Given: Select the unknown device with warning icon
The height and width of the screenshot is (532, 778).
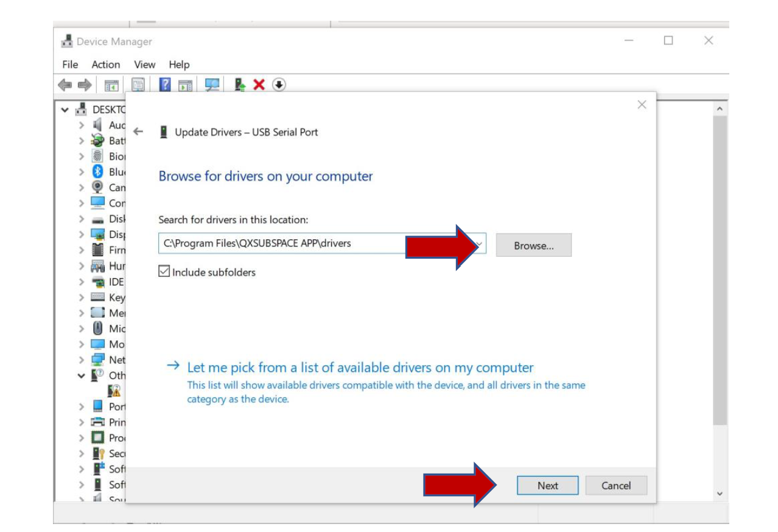Looking at the screenshot, I should 114,391.
